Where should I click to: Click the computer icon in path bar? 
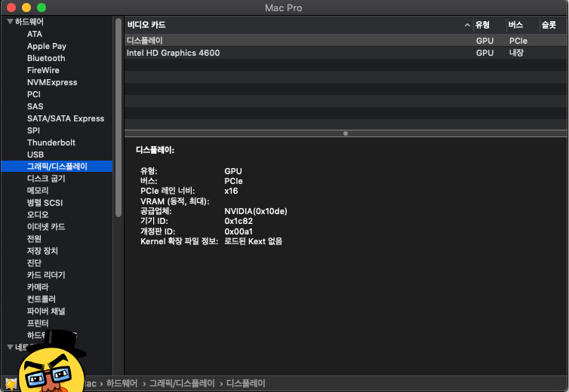point(11,384)
